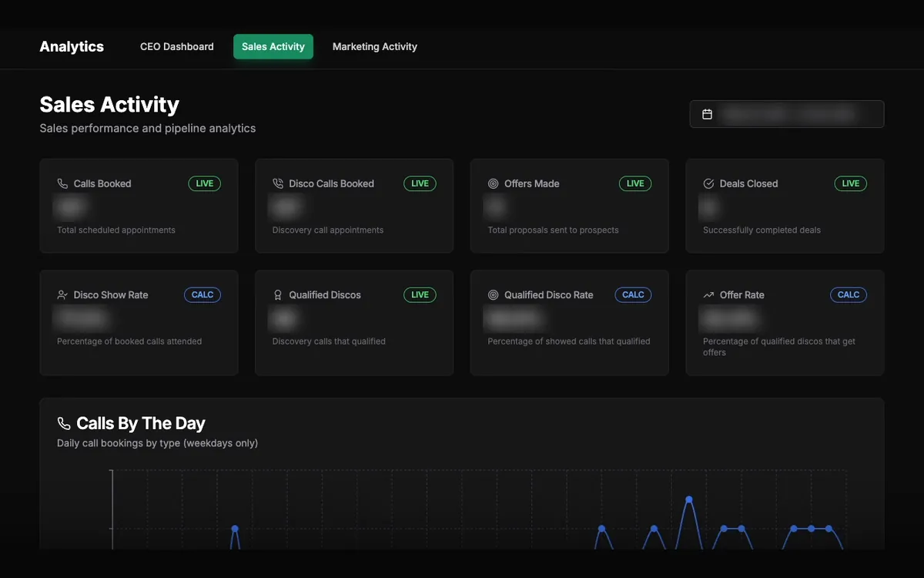
Task: Click 'Total scheduled appointments' description
Action: (116, 230)
